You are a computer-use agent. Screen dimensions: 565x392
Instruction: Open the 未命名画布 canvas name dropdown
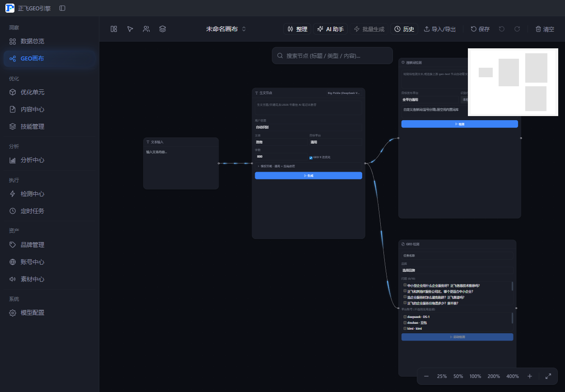(x=226, y=29)
